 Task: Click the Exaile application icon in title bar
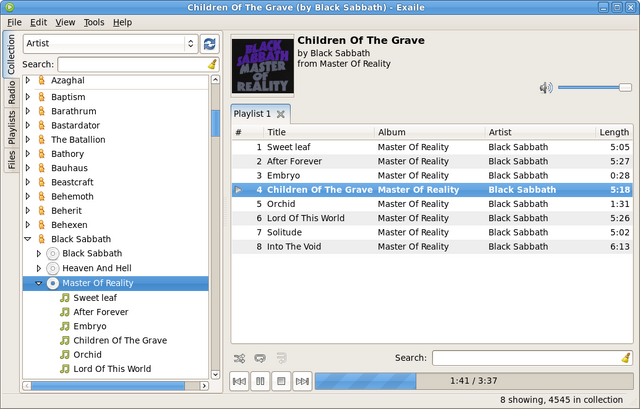tap(9, 7)
